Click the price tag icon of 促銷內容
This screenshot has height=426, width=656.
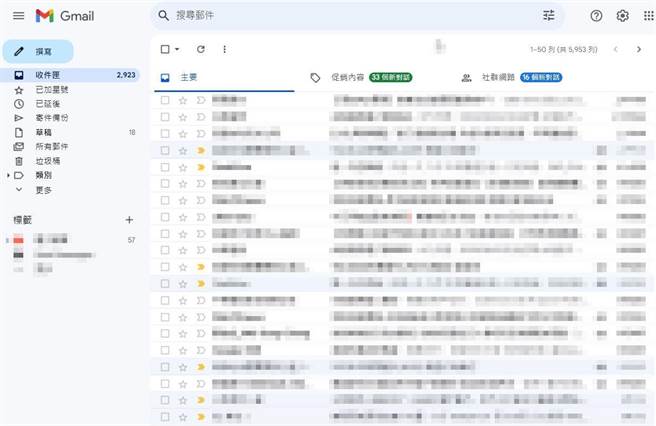[315, 78]
